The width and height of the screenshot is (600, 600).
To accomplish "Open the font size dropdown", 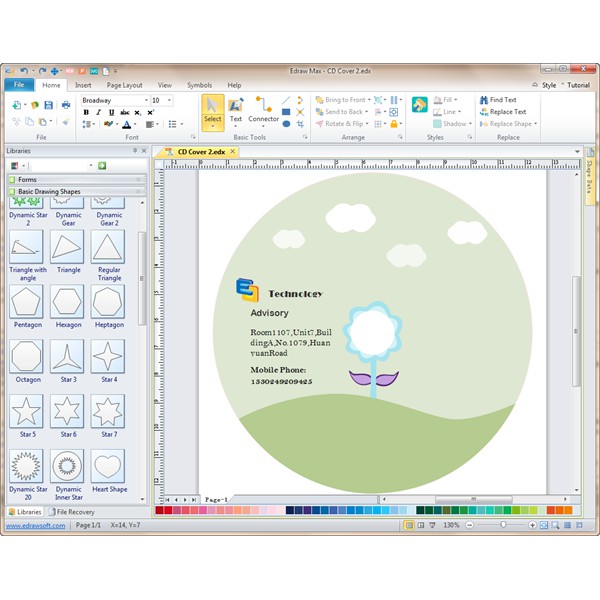I will pos(169,100).
